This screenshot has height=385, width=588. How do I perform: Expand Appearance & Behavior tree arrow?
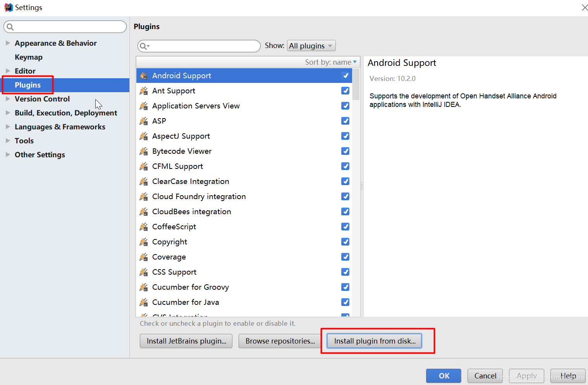coord(8,43)
